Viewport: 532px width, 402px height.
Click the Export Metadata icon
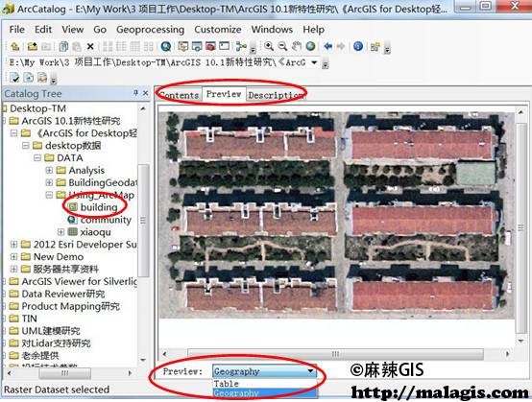[29, 78]
